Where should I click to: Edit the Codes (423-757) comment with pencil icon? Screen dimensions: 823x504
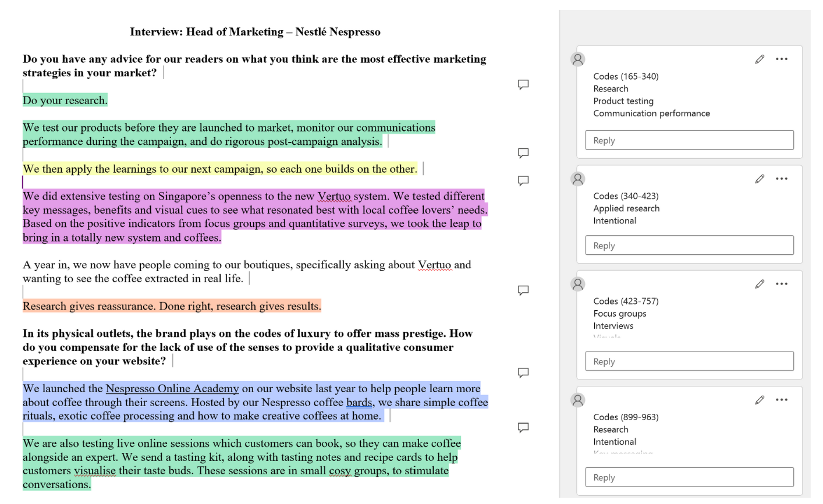(x=760, y=284)
